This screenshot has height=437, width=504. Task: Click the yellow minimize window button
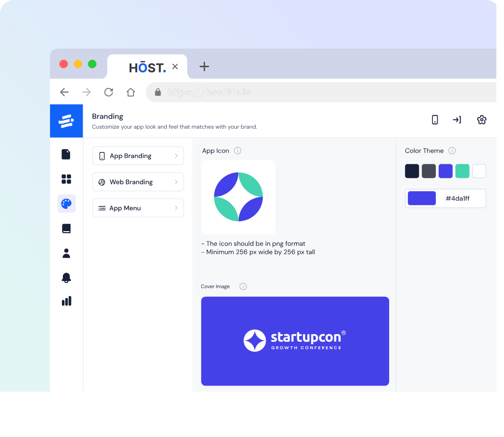(x=78, y=64)
